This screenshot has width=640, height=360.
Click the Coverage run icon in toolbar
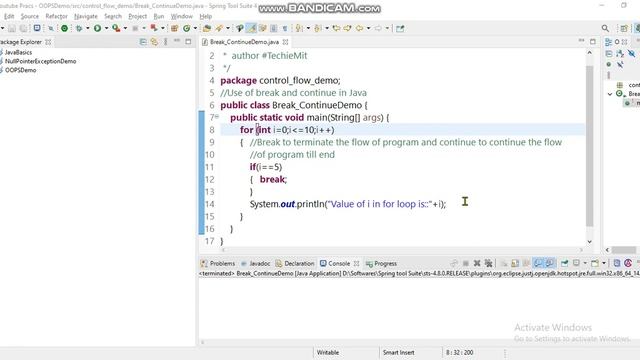point(116,28)
